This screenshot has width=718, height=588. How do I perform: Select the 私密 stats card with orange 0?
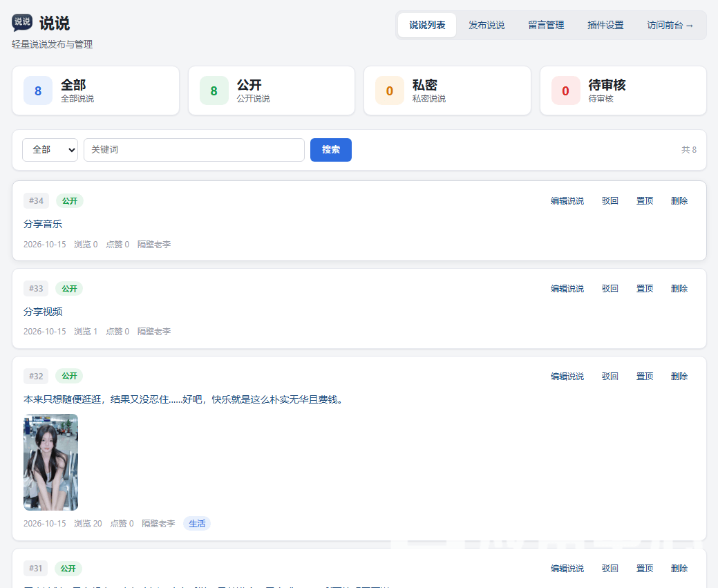click(x=447, y=91)
